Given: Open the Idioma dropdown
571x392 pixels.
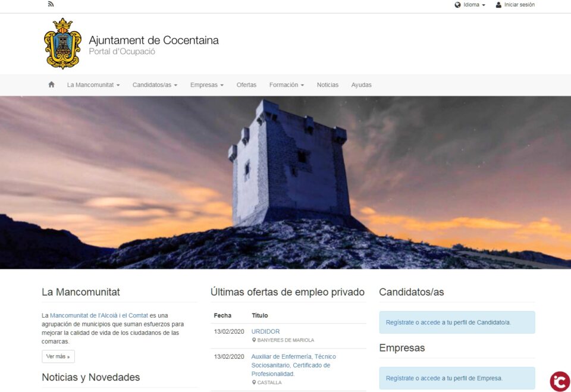Looking at the screenshot, I should click(x=470, y=4).
